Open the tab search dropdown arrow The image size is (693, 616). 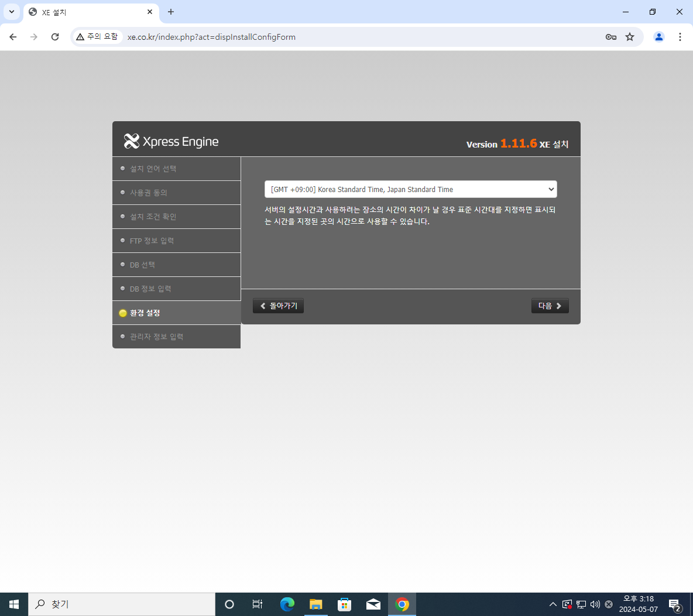coord(12,12)
